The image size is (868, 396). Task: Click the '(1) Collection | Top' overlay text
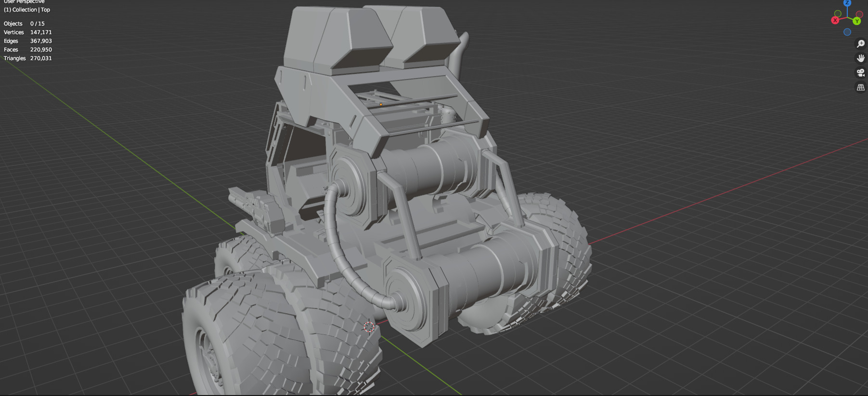[x=27, y=10]
